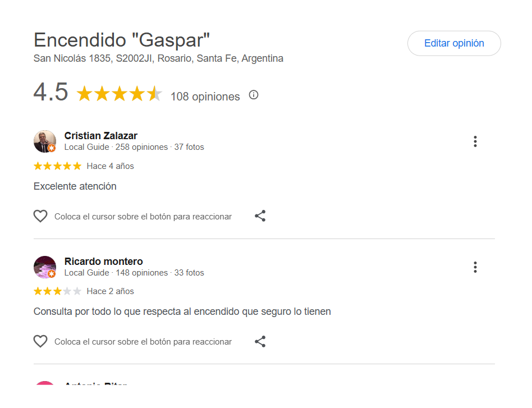The image size is (532, 408).
Task: Open Ricardo montero's profile picture
Action: pyautogui.click(x=45, y=267)
